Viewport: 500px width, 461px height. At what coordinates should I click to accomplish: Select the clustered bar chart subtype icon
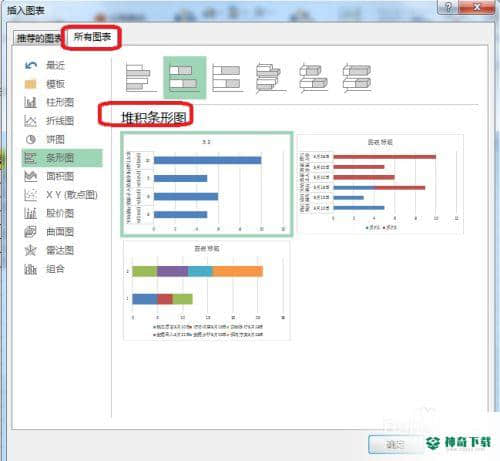pyautogui.click(x=141, y=78)
